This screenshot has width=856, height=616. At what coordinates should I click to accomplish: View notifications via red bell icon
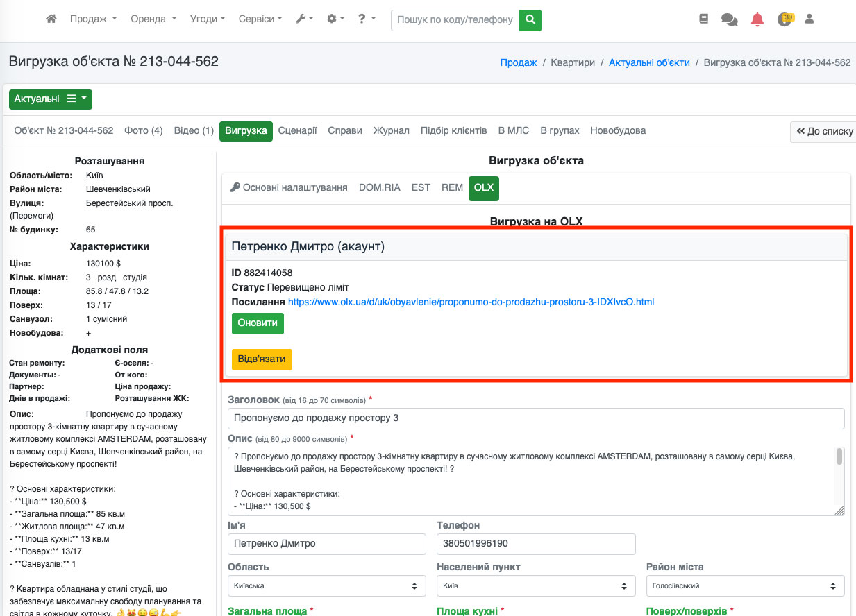coord(757,20)
